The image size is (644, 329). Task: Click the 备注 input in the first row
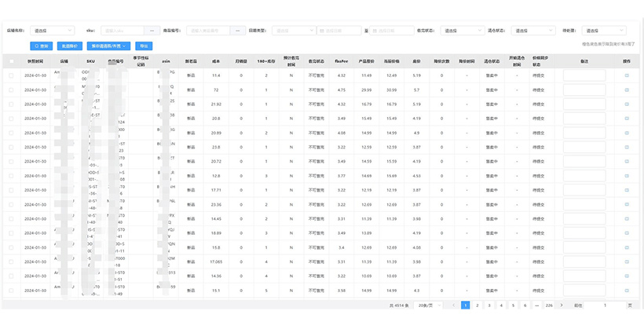[584, 75]
